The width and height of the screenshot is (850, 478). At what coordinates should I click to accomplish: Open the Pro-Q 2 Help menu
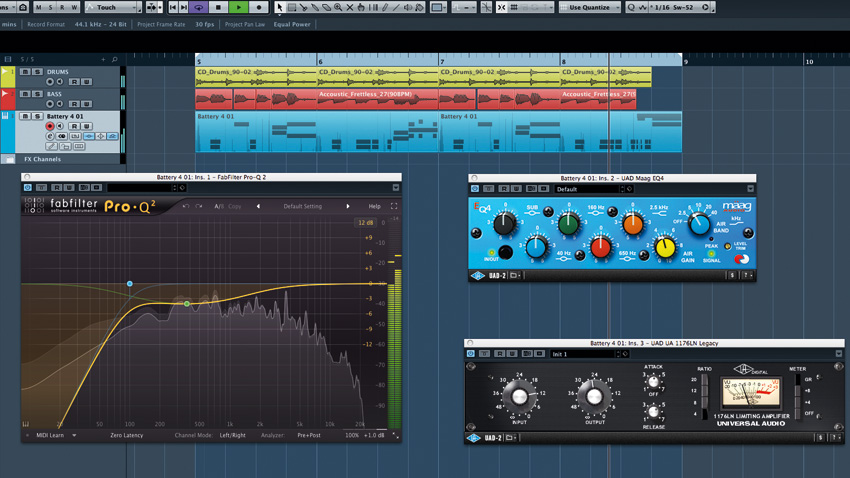pyautogui.click(x=375, y=206)
